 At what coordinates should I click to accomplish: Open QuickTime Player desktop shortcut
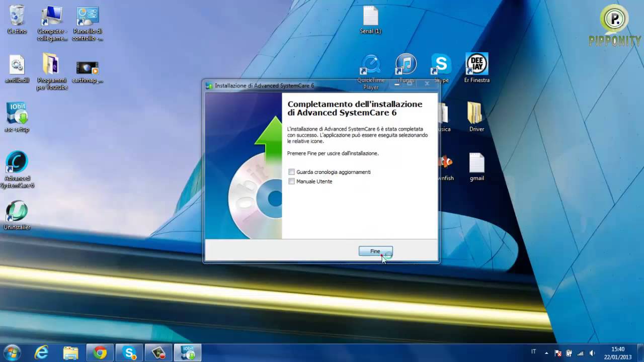[371, 71]
